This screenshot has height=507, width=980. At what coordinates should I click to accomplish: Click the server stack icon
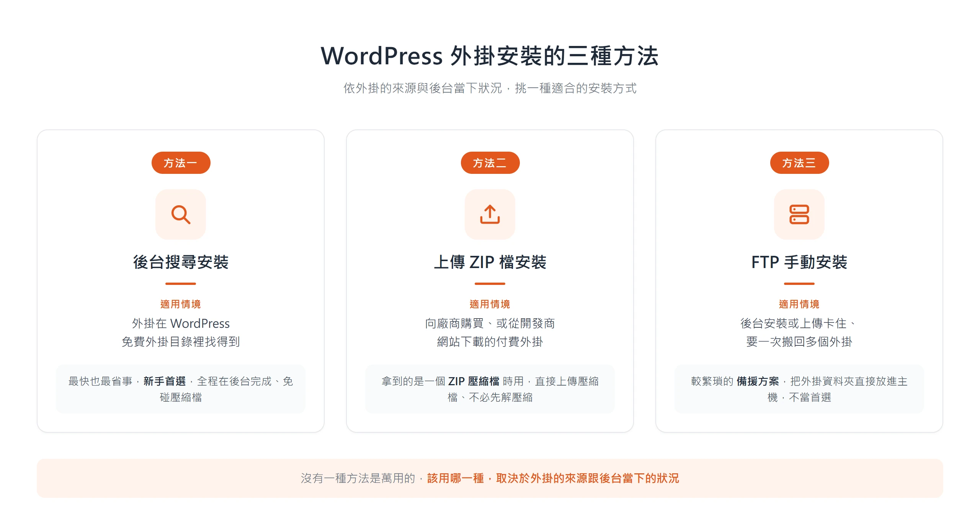tap(799, 214)
